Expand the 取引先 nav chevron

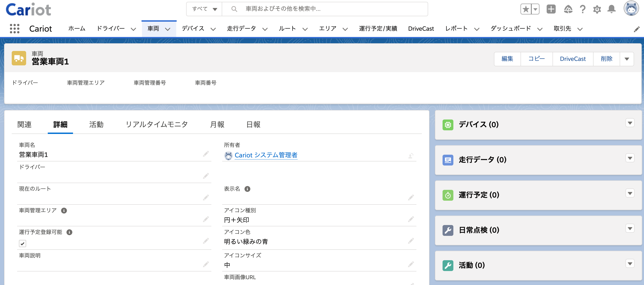[580, 29]
